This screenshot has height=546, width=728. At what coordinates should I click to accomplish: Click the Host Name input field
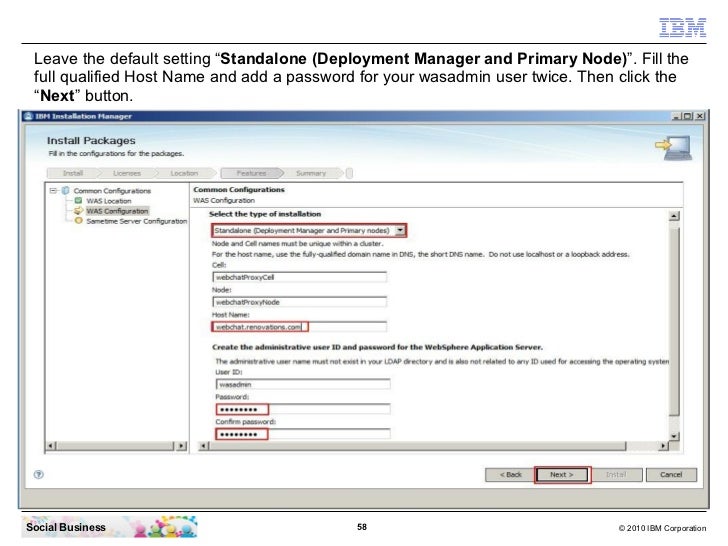pyautogui.click(x=299, y=327)
